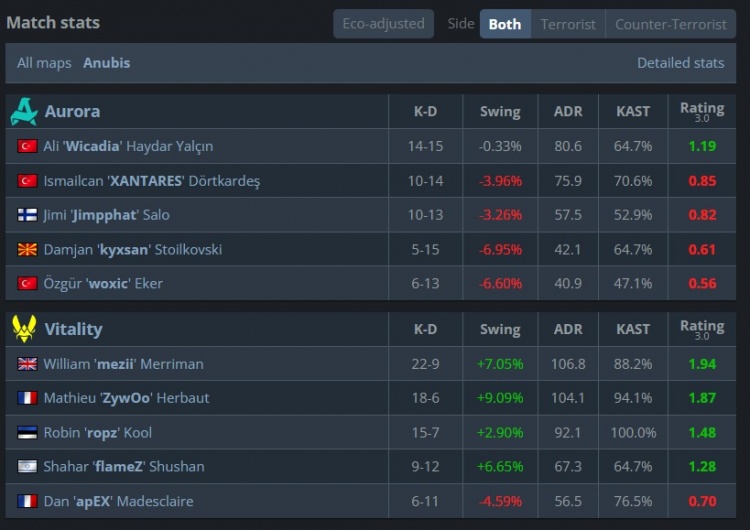Click the KAST column header in Vitality table
Image resolution: width=750 pixels, height=530 pixels.
click(x=633, y=329)
